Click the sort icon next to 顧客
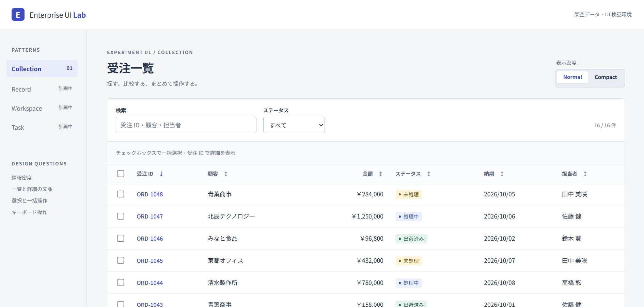Screen dimensions: 644x307 click(x=226, y=174)
